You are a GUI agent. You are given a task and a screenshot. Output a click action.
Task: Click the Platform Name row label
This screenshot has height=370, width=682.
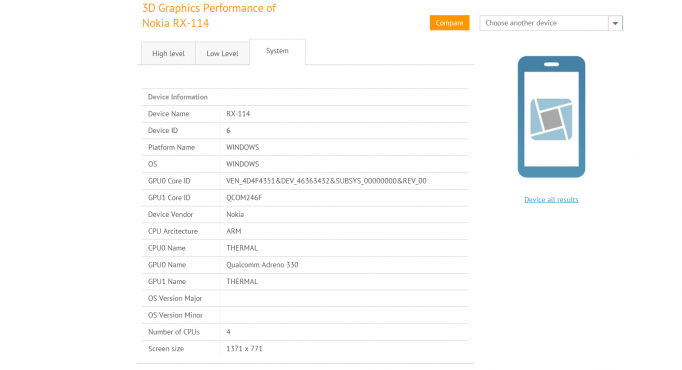[171, 147]
